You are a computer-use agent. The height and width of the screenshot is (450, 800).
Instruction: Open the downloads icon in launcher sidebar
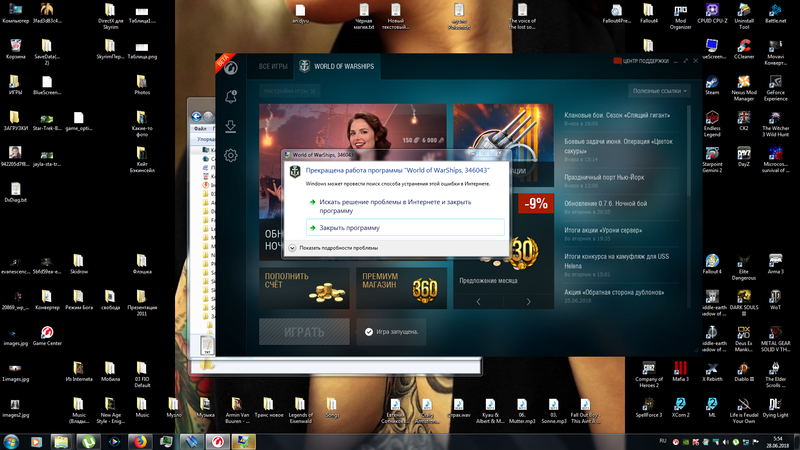(231, 126)
